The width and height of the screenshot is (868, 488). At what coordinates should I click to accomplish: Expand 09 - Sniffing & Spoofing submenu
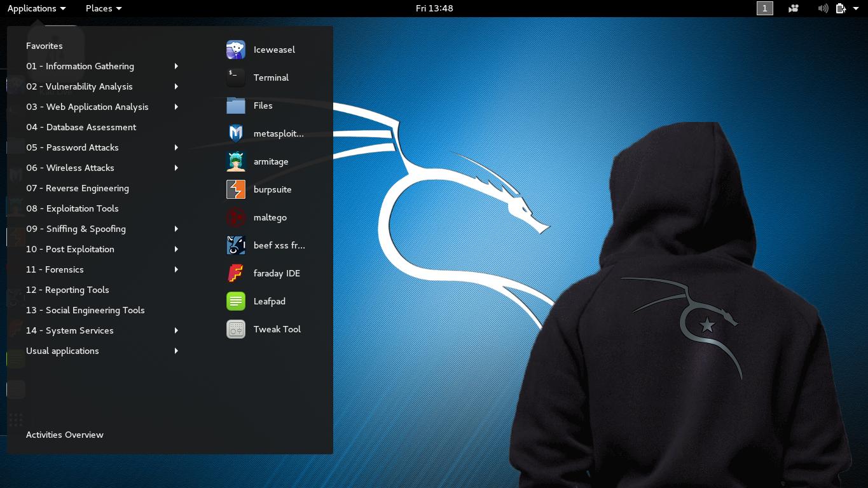(x=102, y=229)
